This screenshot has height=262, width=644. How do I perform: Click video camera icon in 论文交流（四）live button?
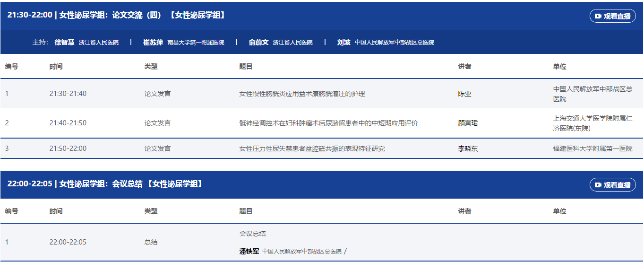[598, 16]
